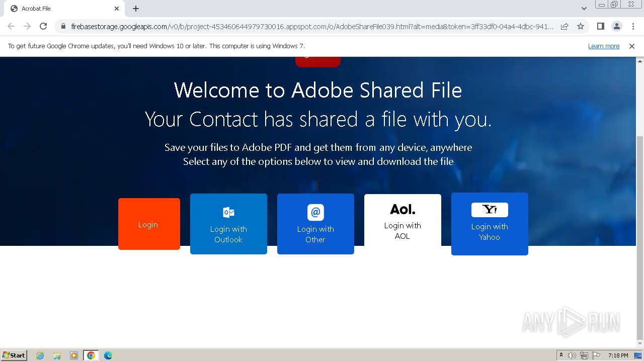644x362 pixels.
Task: Open Action Center flag icon
Action: tap(596, 355)
